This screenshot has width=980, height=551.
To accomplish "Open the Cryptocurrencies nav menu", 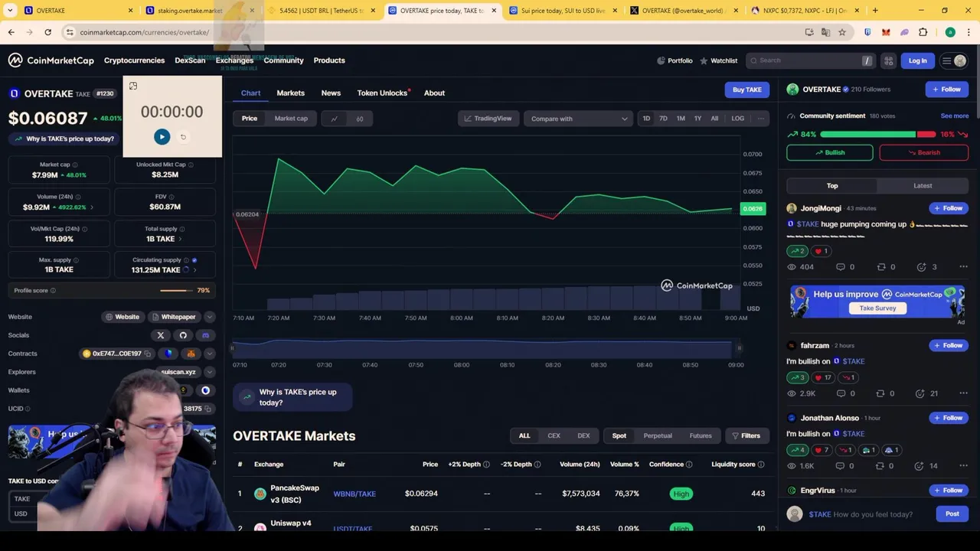I will point(134,60).
